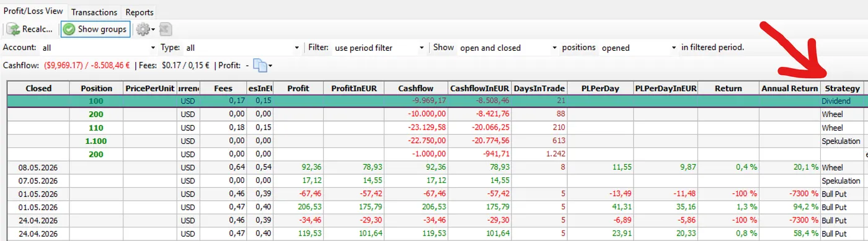Sort by the Cashflow column header
Image resolution: width=868 pixels, height=241 pixels.
click(416, 88)
